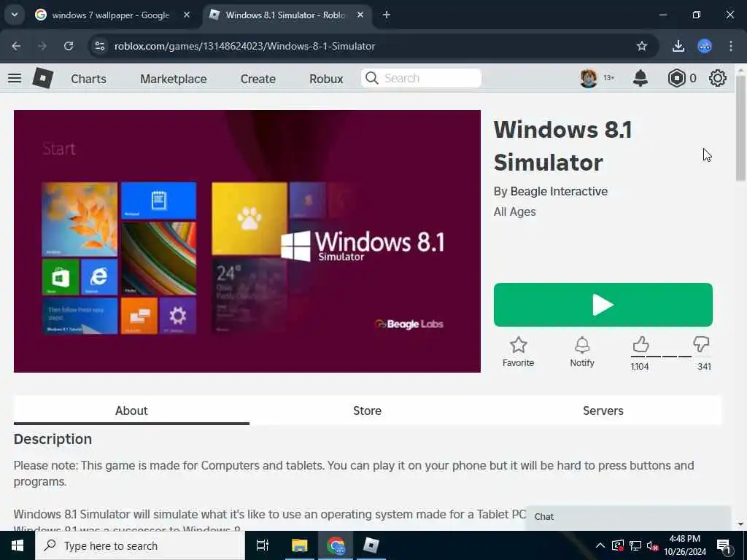Screen dimensions: 747x560
Task: Open the Roblox app taskbar icon
Action: 371,545
